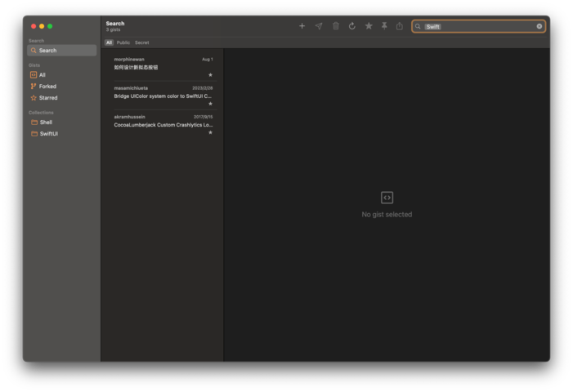Open Forked gists in sidebar
Screen dimensions: 573x392
click(62, 86)
